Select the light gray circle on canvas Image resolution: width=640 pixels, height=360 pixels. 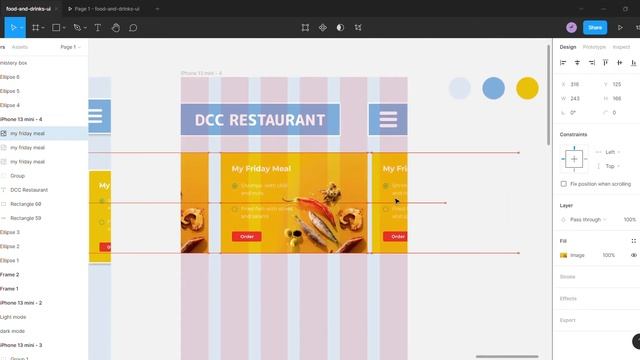[x=460, y=88]
